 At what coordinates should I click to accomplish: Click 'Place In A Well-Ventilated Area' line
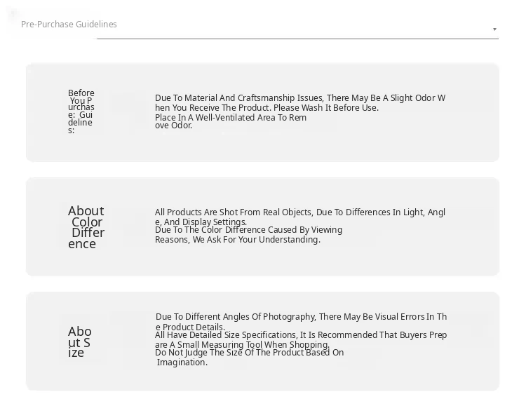pyautogui.click(x=231, y=118)
